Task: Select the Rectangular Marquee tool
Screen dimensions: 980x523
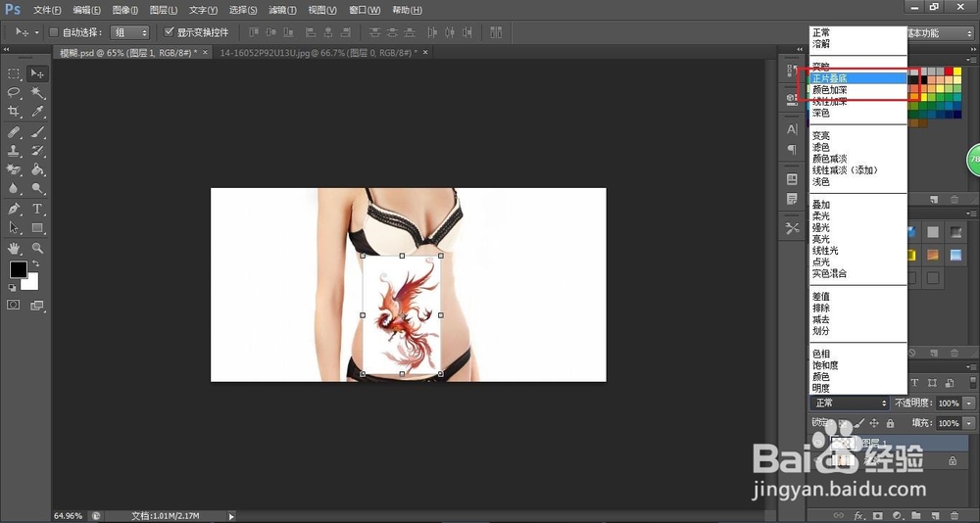Action: (13, 73)
